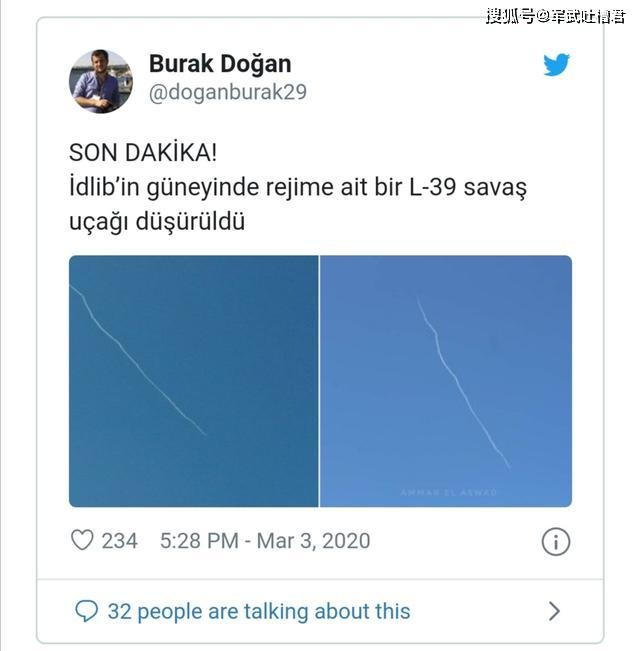Click the 234 likes count
This screenshot has width=640, height=651.
120,541
